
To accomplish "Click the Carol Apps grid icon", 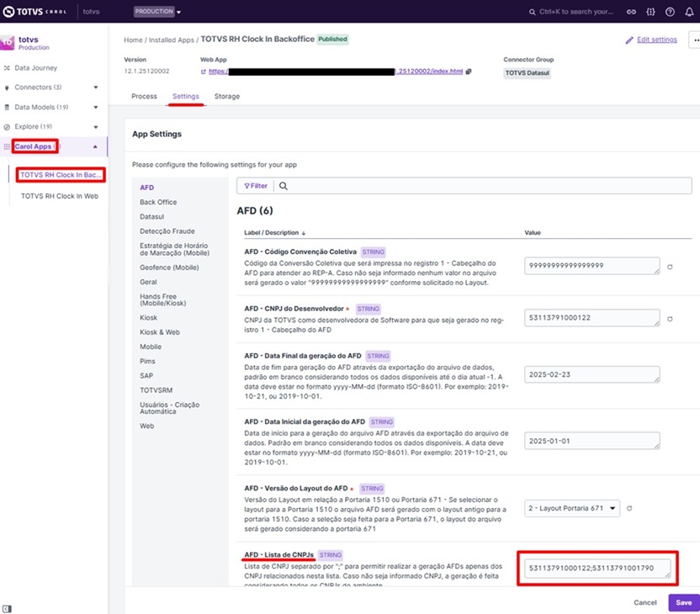I will pyautogui.click(x=7, y=147).
